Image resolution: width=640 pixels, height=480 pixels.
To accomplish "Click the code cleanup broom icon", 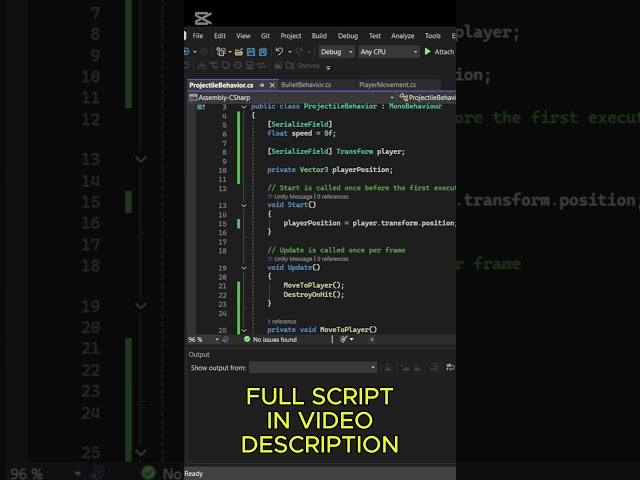I will coord(344,339).
